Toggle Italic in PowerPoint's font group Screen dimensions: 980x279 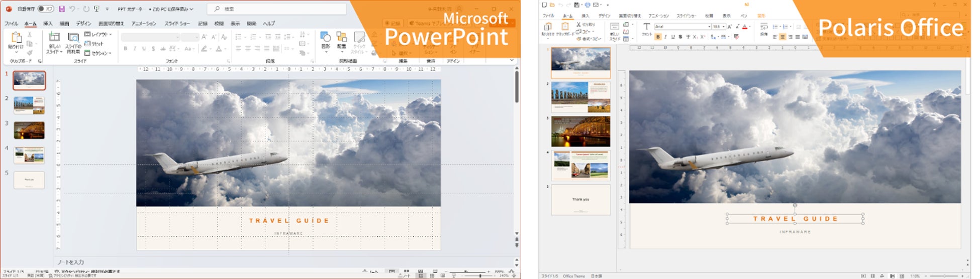pyautogui.click(x=134, y=49)
